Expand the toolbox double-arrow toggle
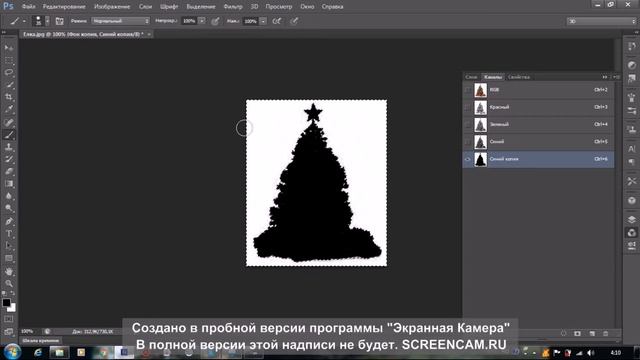The image size is (640, 360). pos(4,32)
